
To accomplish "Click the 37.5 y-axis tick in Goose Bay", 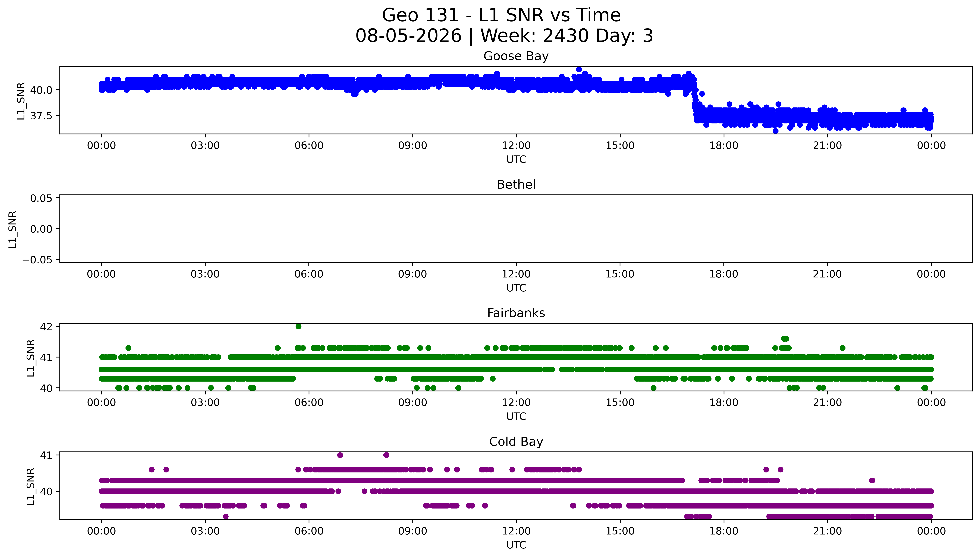I will pos(41,116).
